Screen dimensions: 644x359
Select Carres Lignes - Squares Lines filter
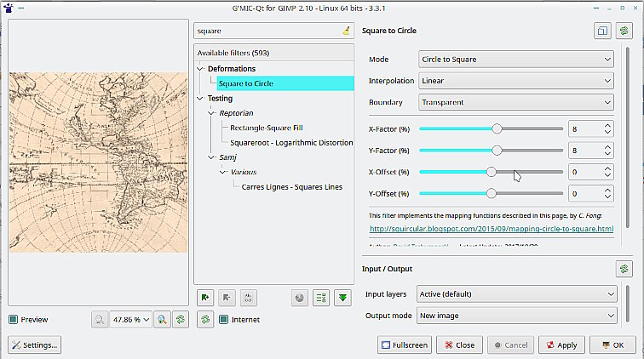pyautogui.click(x=290, y=186)
